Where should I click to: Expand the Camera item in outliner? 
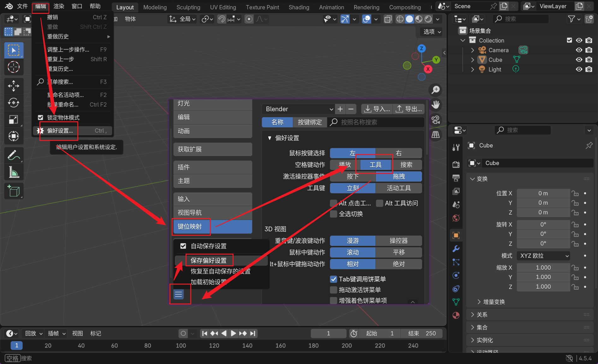click(x=472, y=50)
